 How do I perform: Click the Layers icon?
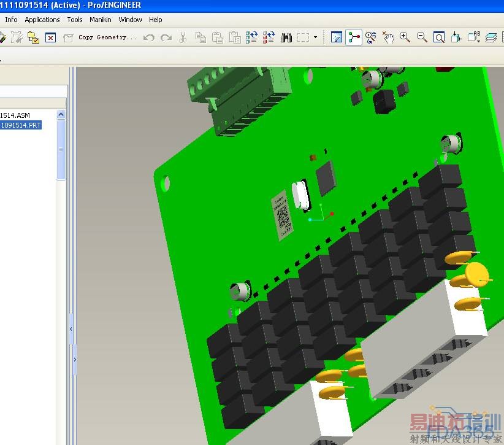click(x=491, y=37)
